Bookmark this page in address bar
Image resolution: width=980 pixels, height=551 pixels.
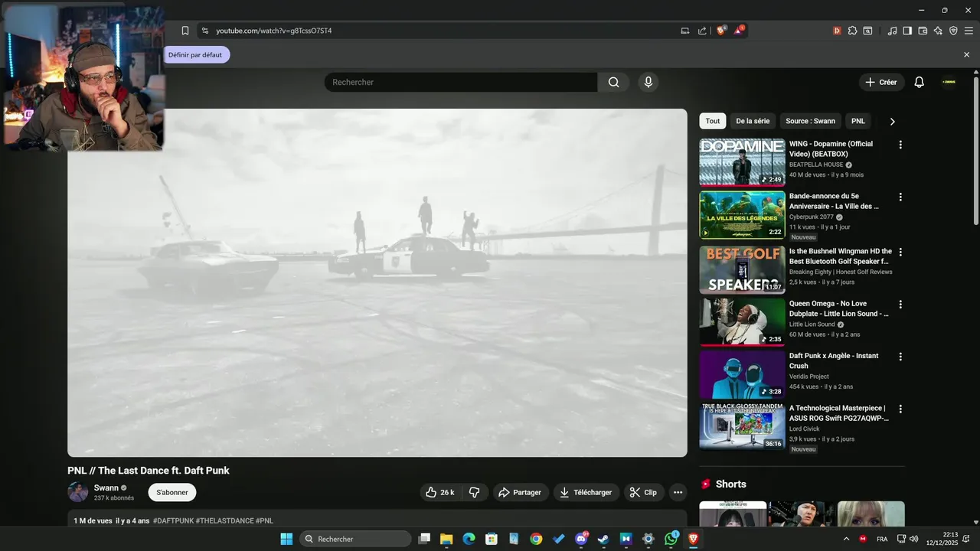(x=185, y=31)
